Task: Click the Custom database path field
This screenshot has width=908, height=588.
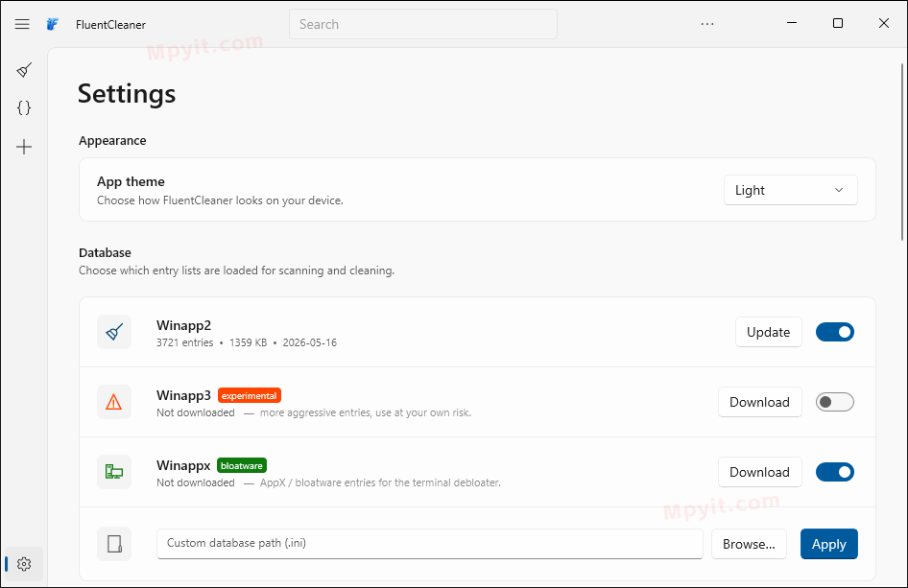Action: pos(430,544)
